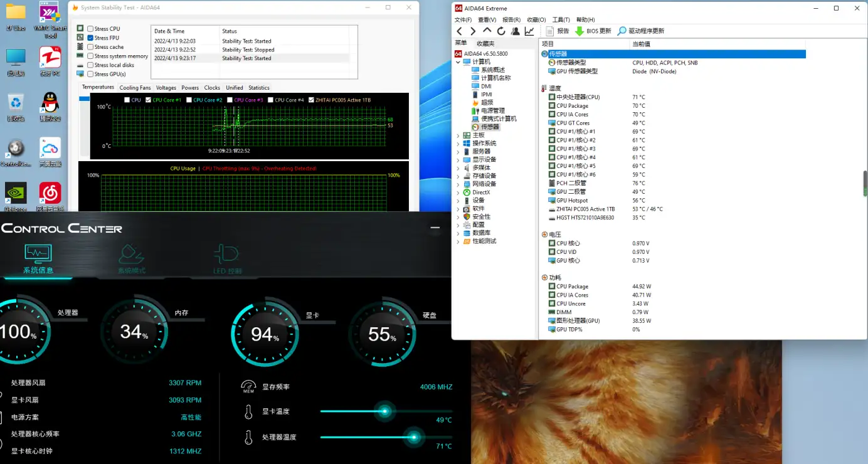Expand the 主板 tree node
Viewport: 868px width, 464px height.
[x=458, y=135]
